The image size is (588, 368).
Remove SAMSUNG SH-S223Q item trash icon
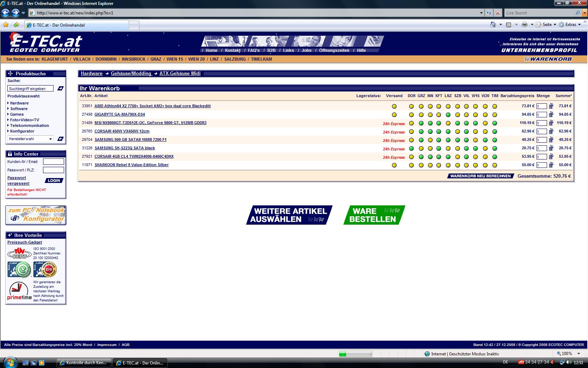pyautogui.click(x=551, y=148)
